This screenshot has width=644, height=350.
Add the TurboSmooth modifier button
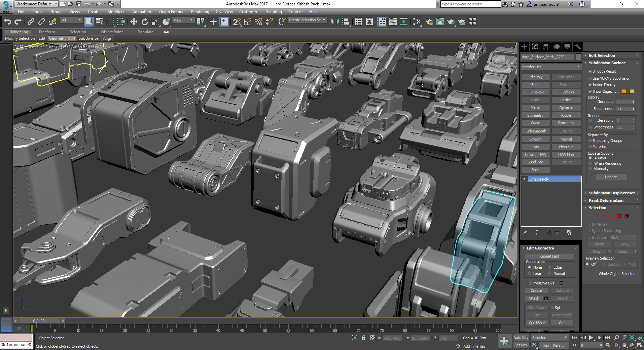pos(535,131)
